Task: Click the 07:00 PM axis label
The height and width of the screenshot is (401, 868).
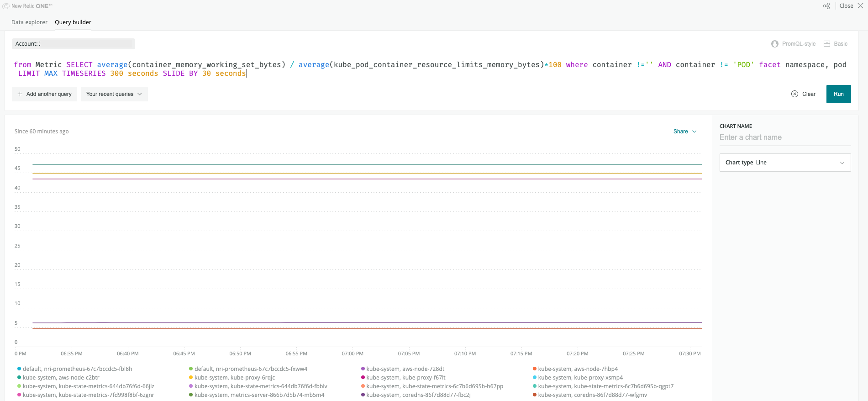Action: coord(352,354)
